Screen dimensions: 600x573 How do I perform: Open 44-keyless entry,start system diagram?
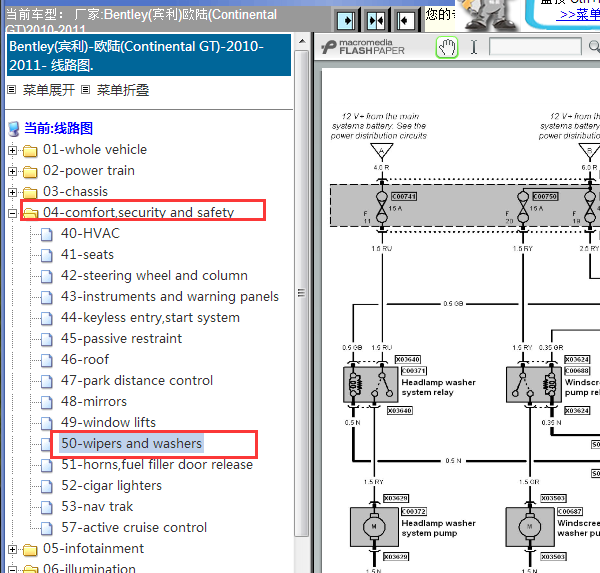coord(150,317)
